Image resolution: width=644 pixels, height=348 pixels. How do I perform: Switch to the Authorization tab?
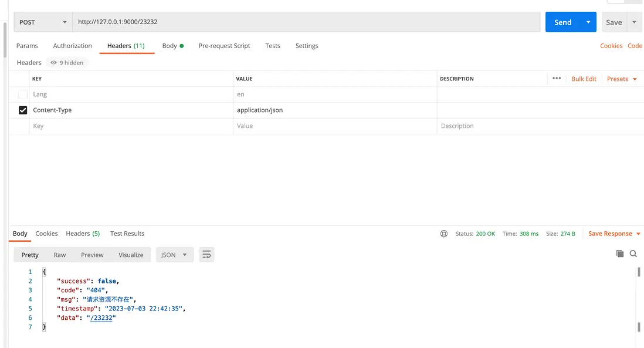coord(73,46)
